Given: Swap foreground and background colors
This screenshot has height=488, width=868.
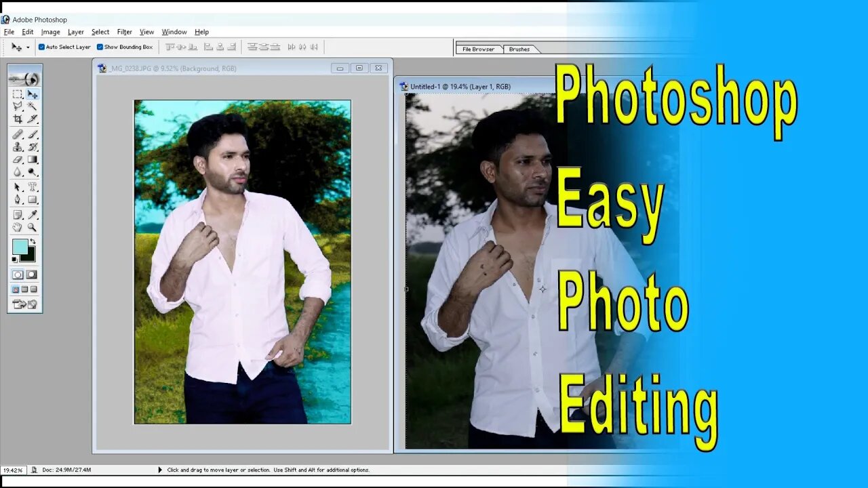Looking at the screenshot, I should pos(33,241).
